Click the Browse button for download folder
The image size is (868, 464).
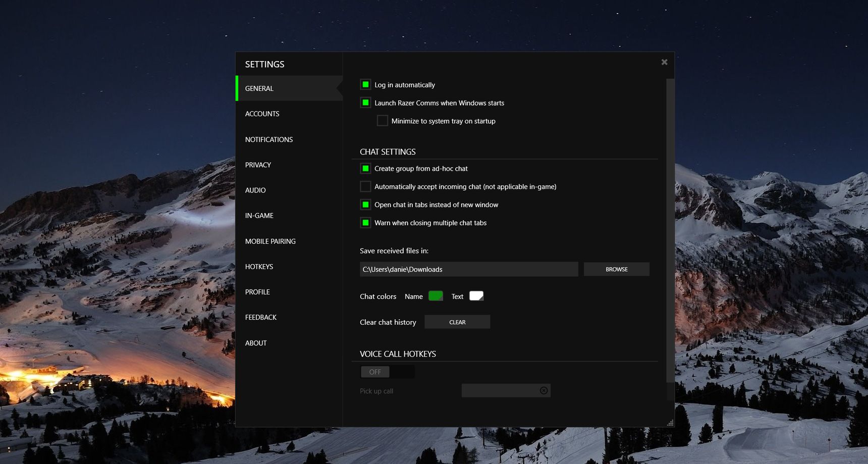tap(617, 269)
